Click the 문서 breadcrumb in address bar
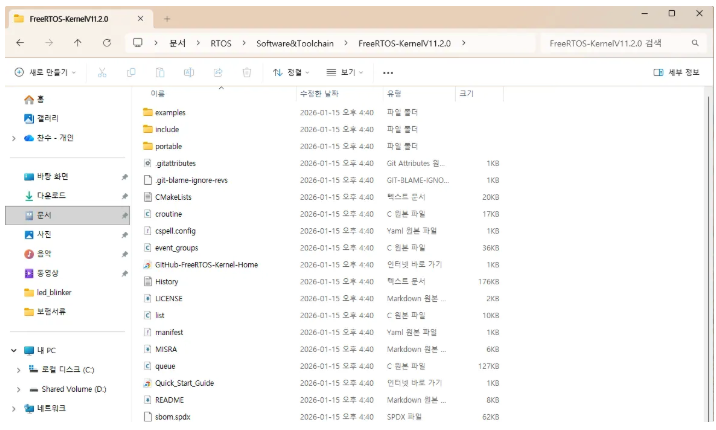Screen dimensions: 716x430 coord(177,43)
